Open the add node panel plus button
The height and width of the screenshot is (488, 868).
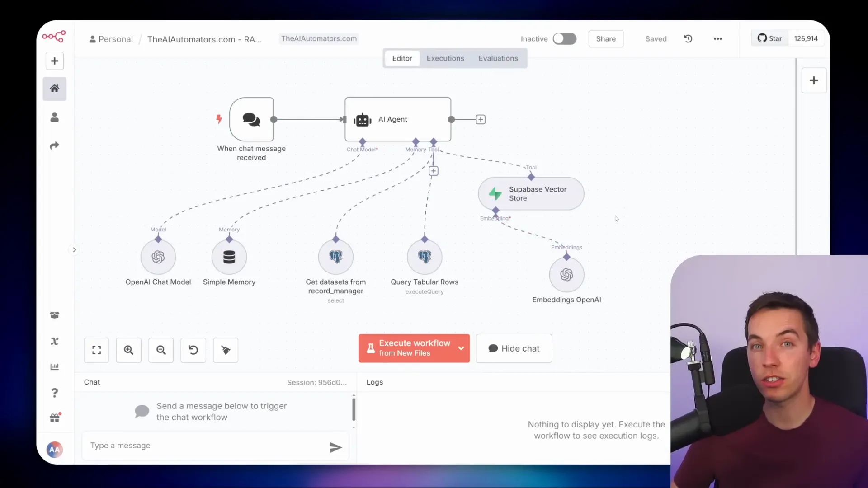pyautogui.click(x=814, y=80)
